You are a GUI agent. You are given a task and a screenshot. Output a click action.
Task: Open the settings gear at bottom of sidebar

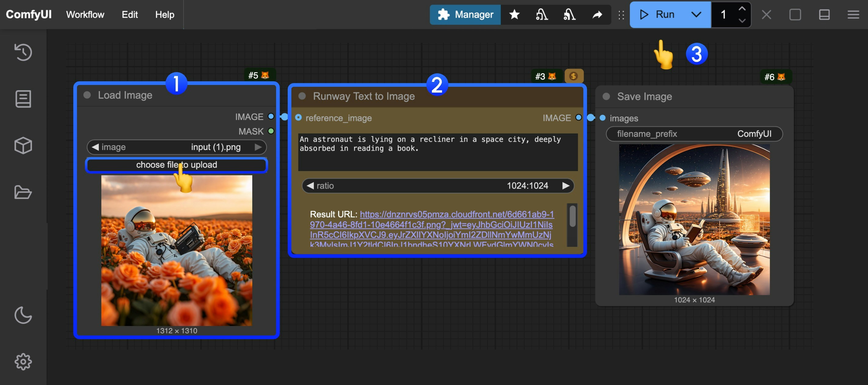pos(23,361)
